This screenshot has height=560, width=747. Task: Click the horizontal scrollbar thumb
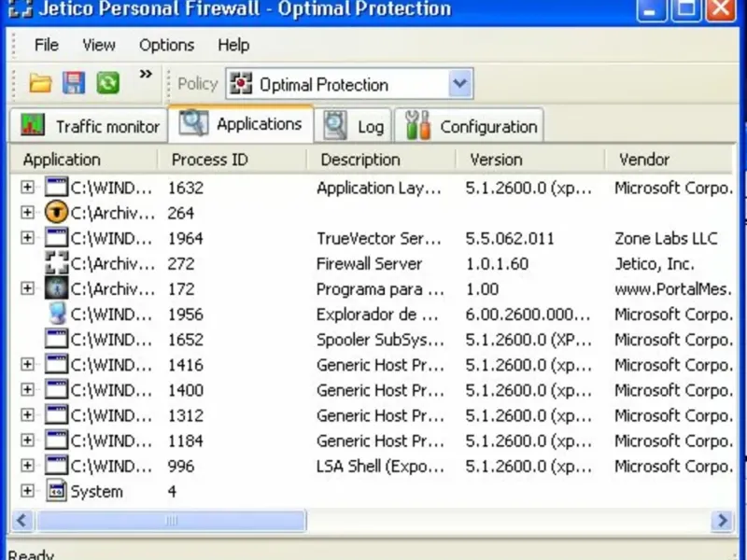(x=172, y=520)
